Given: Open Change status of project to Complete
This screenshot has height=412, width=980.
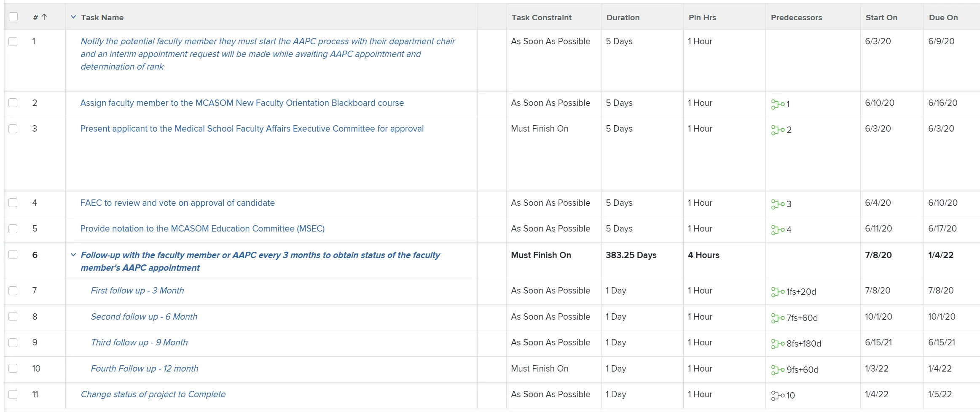Looking at the screenshot, I should click(153, 394).
